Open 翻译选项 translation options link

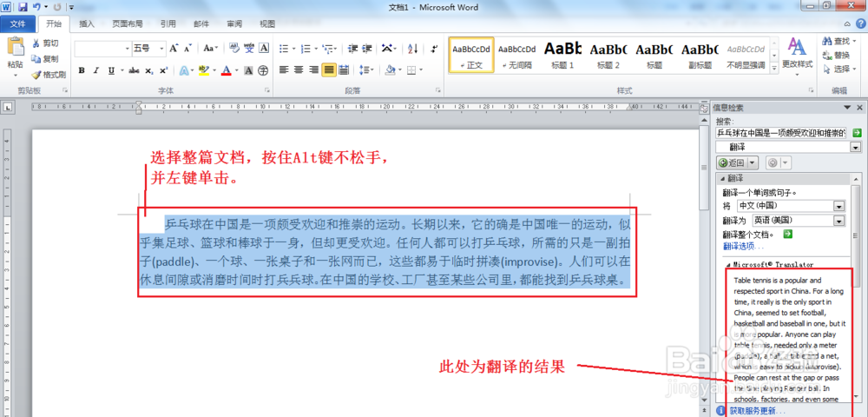[744, 247]
